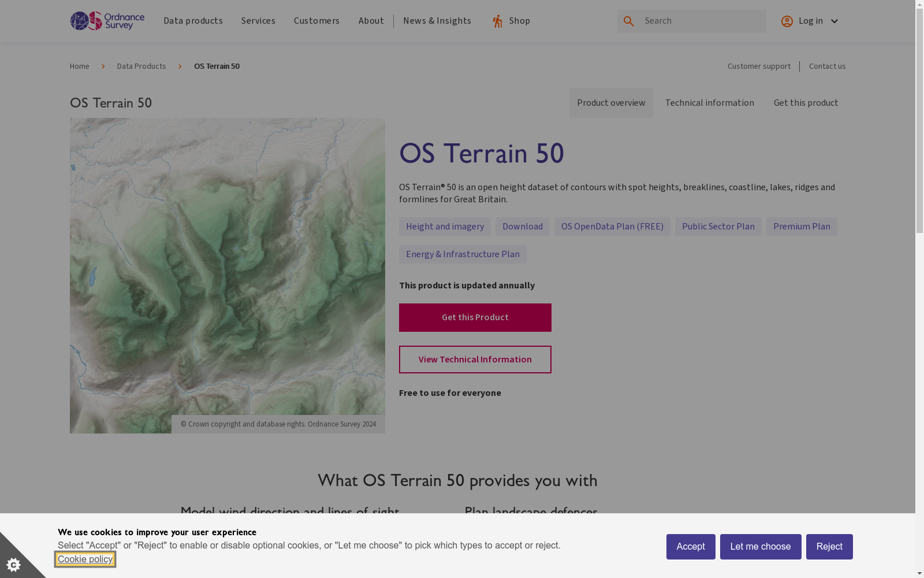Click 'What OS Terrain 50 provides you with' heading
The image size is (924, 578).
click(457, 480)
